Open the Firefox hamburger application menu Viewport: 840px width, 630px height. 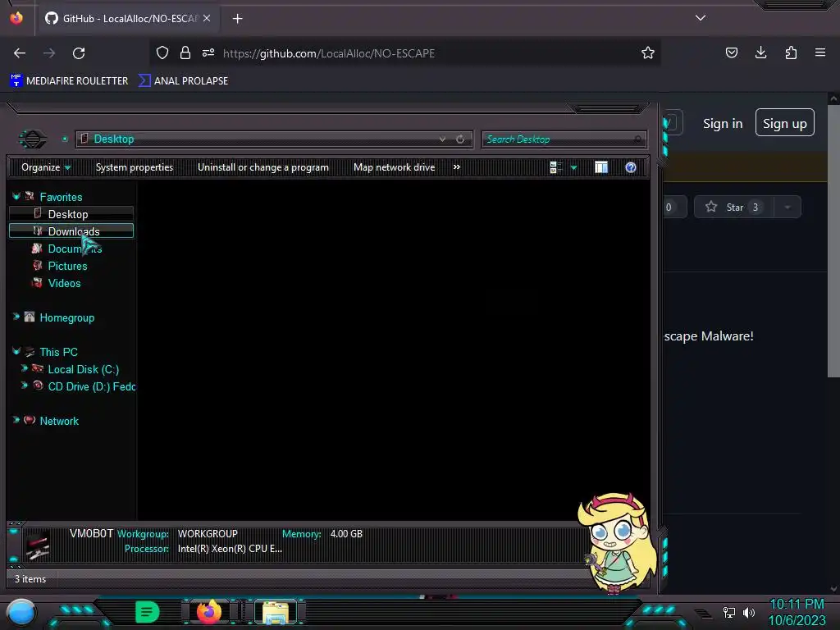point(820,52)
